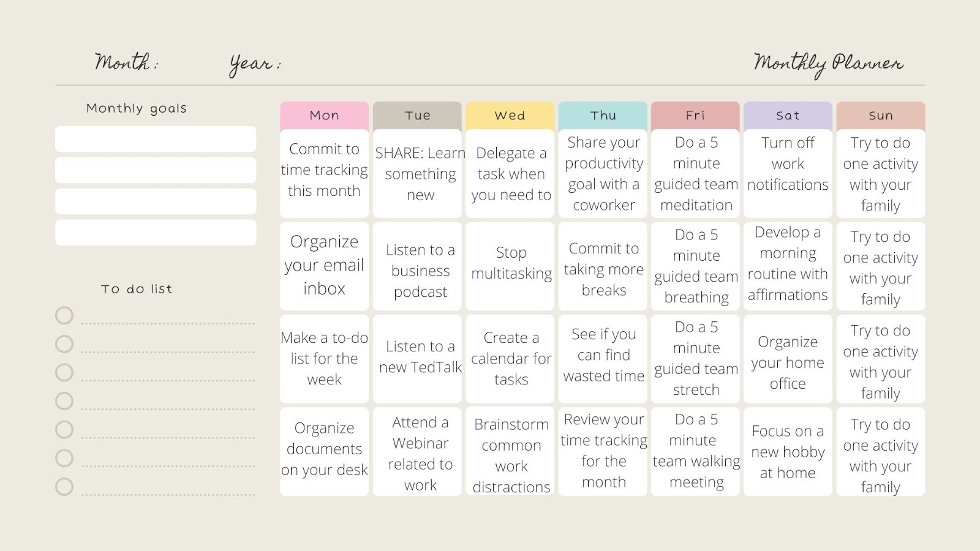Click the 'Year :' handwritten label
Screen dimensions: 980x551
[x=254, y=64]
